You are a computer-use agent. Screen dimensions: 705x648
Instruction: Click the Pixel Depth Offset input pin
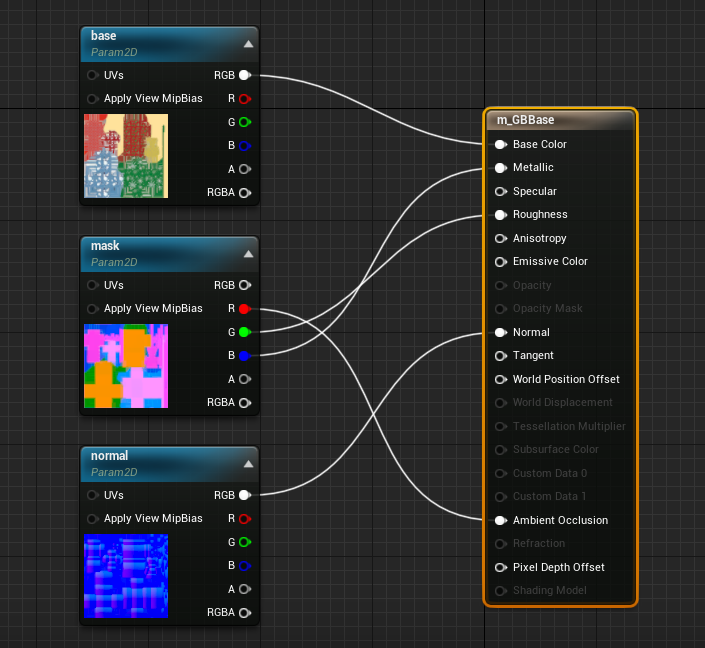point(501,568)
